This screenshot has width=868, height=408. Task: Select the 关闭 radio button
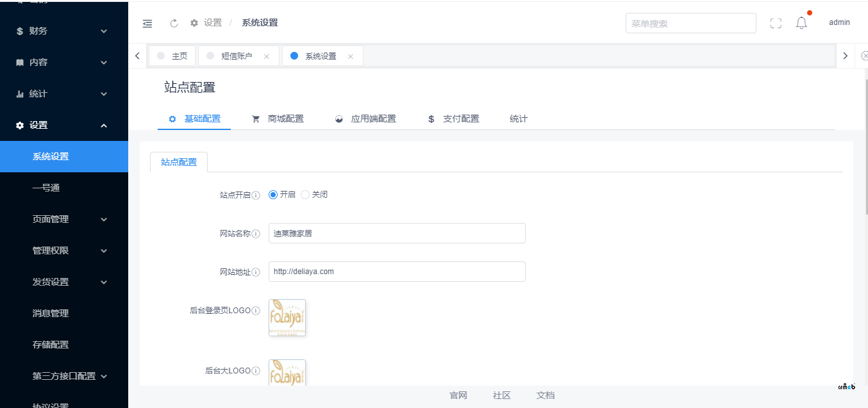(305, 195)
